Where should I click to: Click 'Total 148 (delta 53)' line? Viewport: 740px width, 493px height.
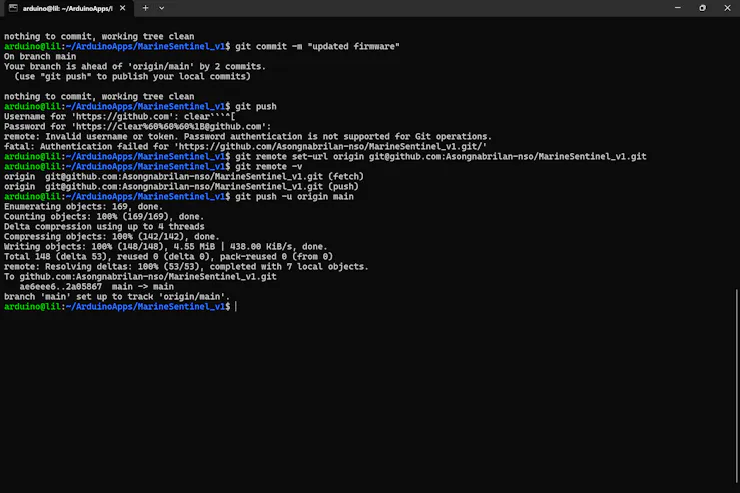[168, 257]
